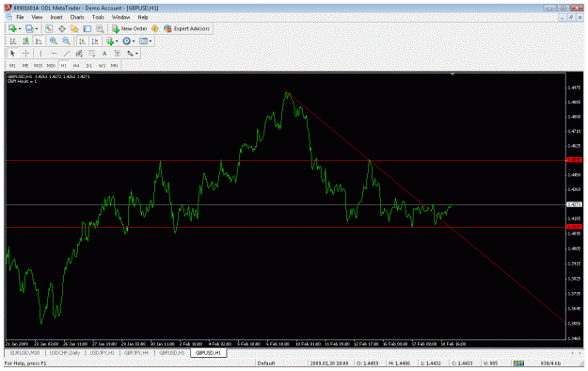Viewport: 588px width, 371px height.
Task: Switch to the USDJPY,H1 chart tab
Action: (102, 353)
